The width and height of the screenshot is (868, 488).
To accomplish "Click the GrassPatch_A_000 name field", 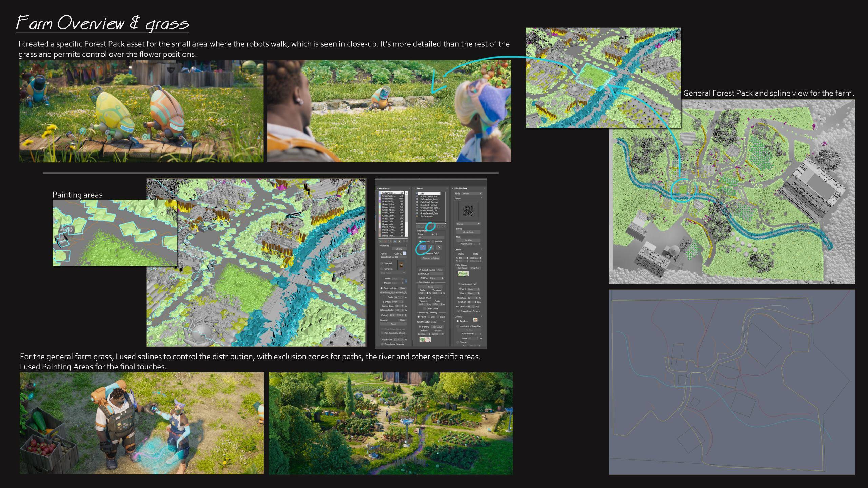I will pyautogui.click(x=393, y=257).
